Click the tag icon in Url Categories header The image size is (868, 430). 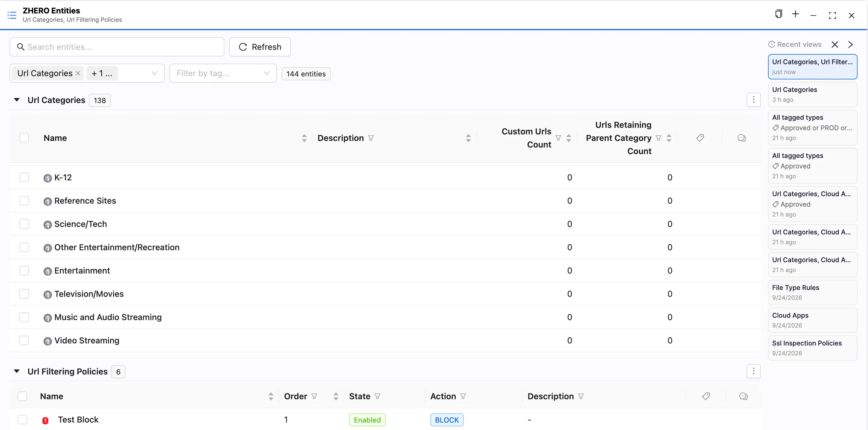click(x=700, y=138)
